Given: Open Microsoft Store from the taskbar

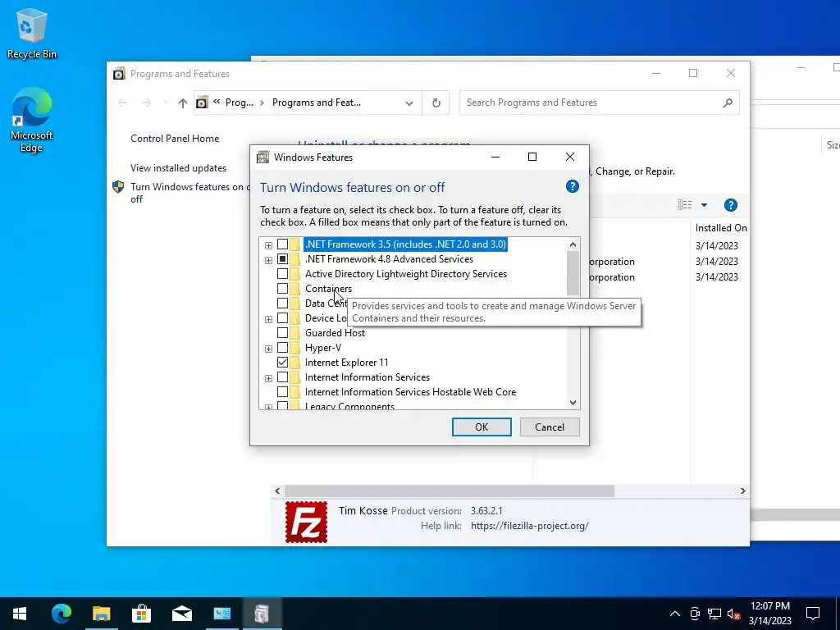Looking at the screenshot, I should point(141,614).
